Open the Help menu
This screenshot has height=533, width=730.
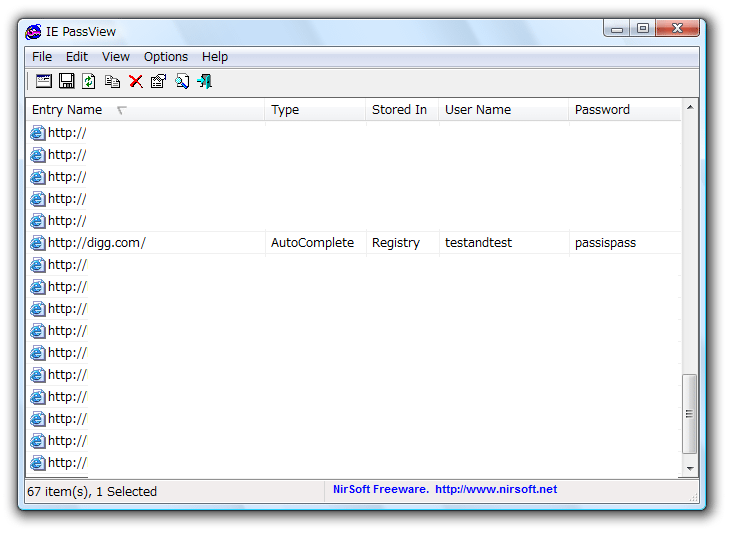tap(215, 57)
